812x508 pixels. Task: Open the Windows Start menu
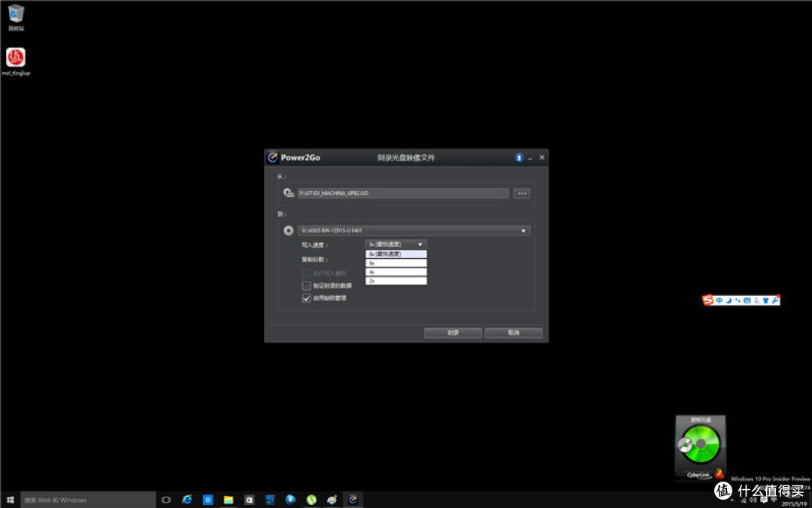pos(10,500)
